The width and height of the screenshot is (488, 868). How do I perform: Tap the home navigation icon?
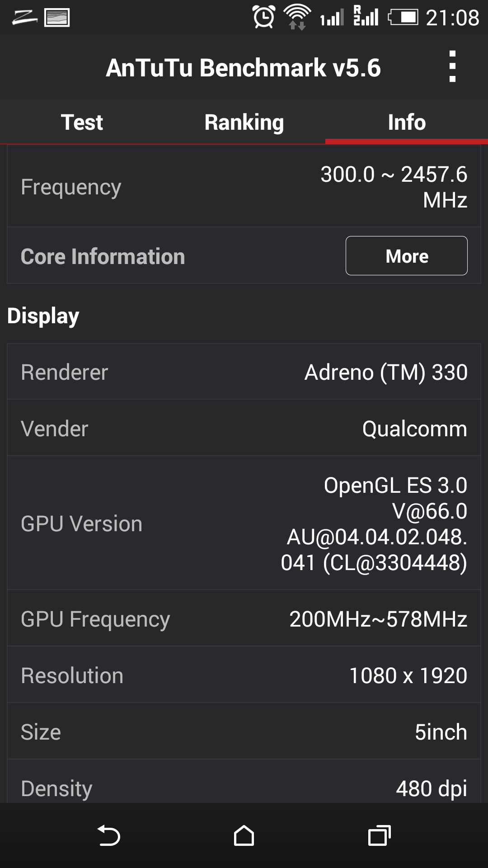coord(244,835)
